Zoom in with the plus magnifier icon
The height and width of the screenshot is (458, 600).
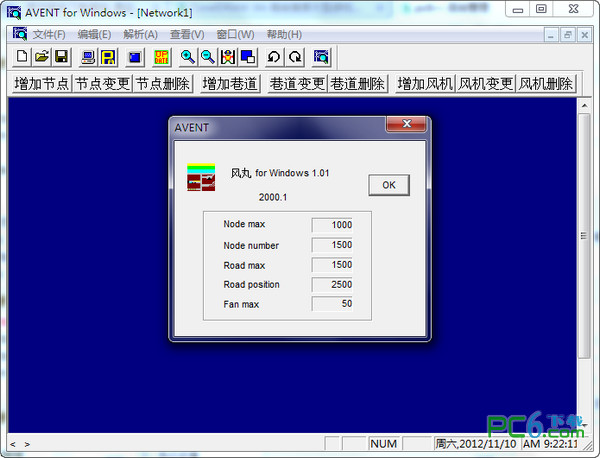(188, 57)
